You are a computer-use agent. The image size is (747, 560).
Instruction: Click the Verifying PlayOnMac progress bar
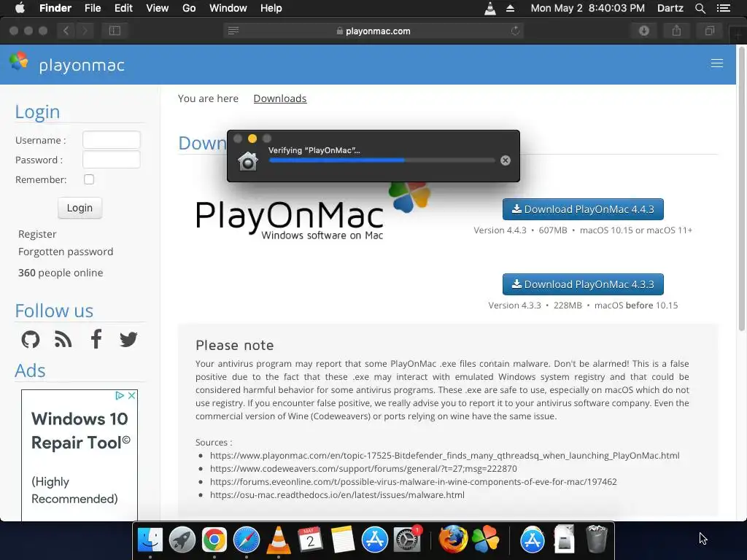pyautogui.click(x=382, y=160)
